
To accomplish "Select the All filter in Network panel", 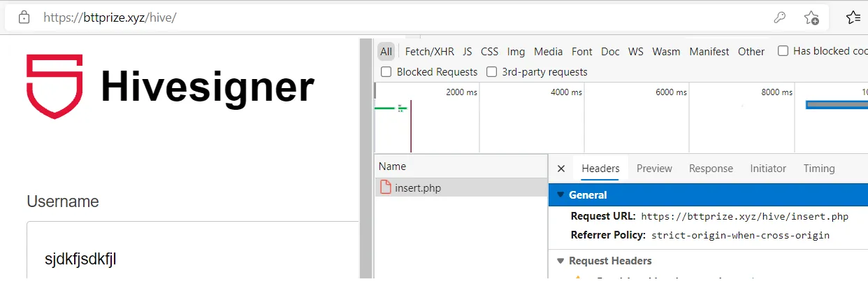I will 386,51.
